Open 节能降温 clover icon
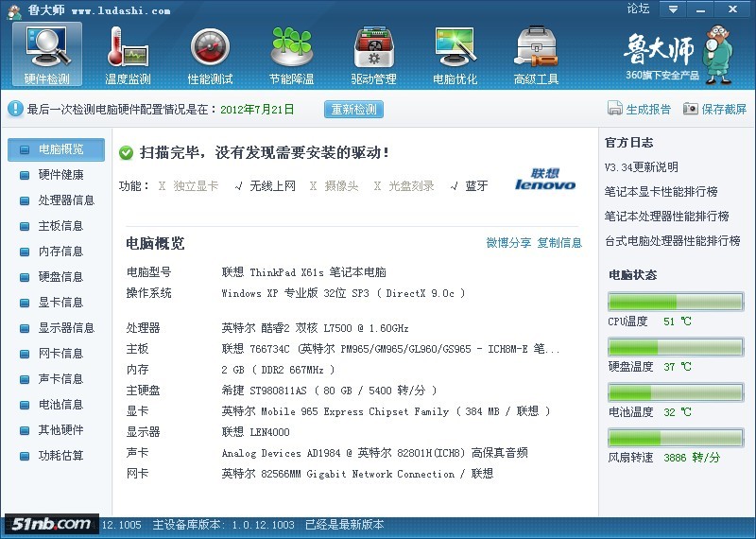Image resolution: width=756 pixels, height=539 pixels. 291,54
